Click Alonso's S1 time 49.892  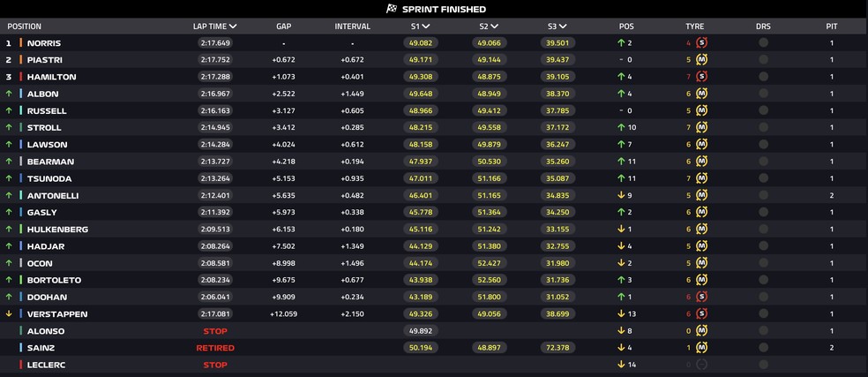[x=421, y=331]
